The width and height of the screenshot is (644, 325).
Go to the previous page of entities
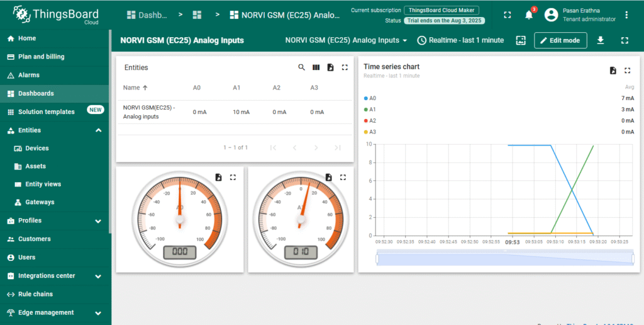tap(294, 147)
